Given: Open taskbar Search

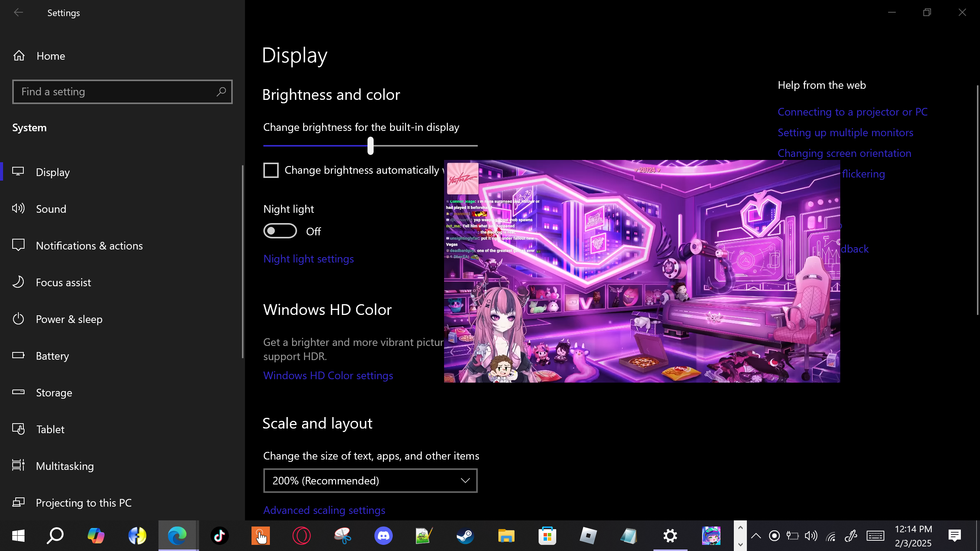Looking at the screenshot, I should pos(55,536).
